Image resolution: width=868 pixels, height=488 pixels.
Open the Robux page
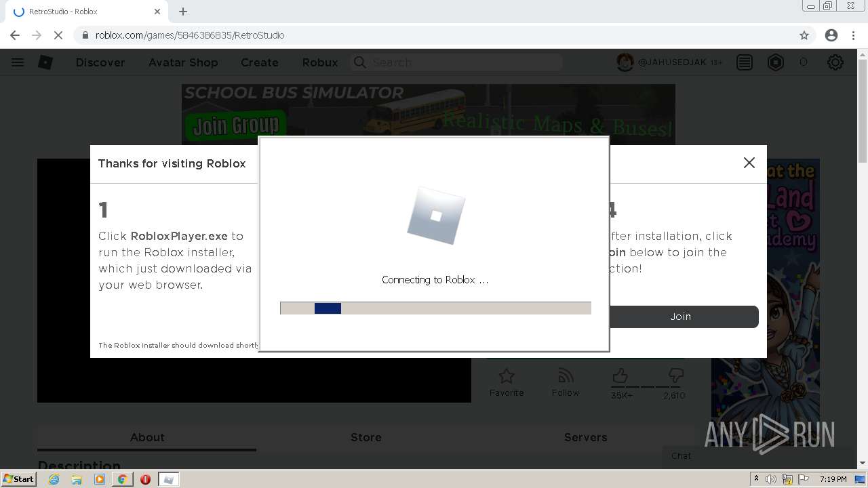tap(320, 62)
